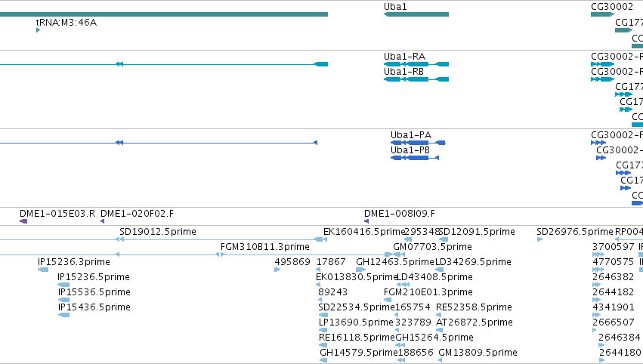643x364 pixels.
Task: Select the 89243 feature label
Action: 332,293
